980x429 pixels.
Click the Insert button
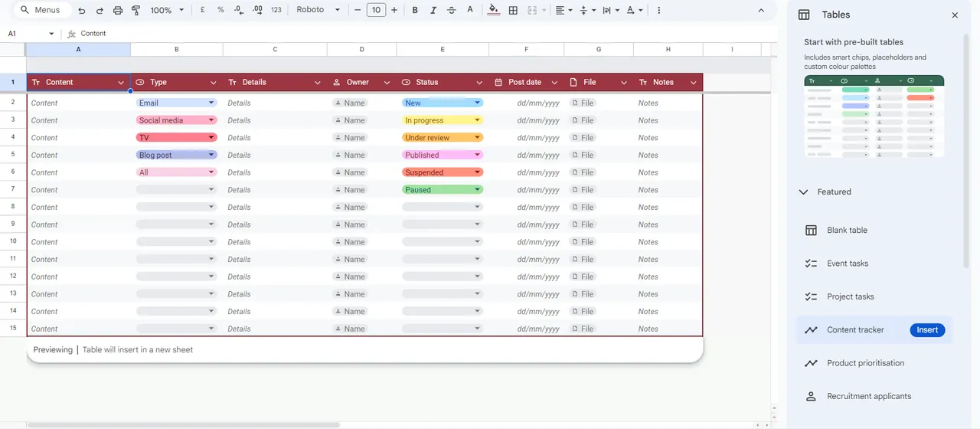(x=927, y=330)
